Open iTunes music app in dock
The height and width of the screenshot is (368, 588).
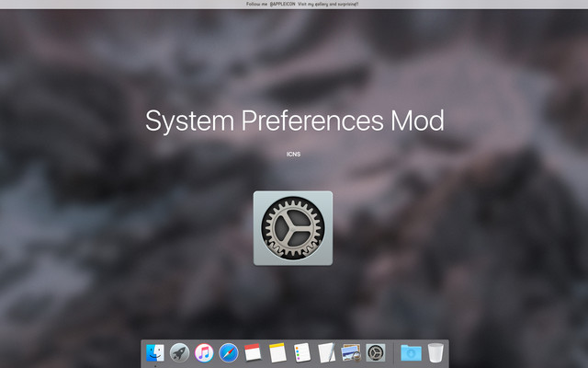(204, 353)
